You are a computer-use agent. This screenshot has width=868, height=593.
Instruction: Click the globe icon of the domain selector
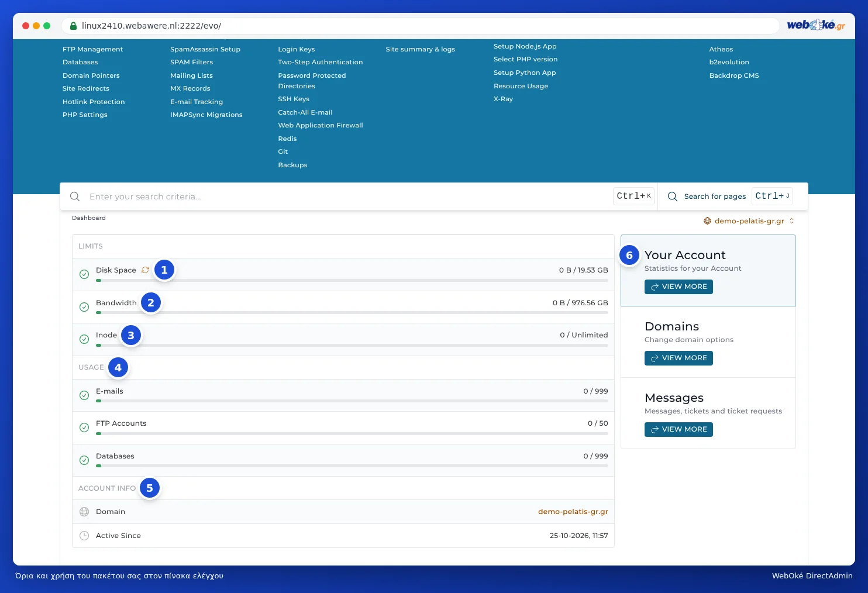coord(707,221)
